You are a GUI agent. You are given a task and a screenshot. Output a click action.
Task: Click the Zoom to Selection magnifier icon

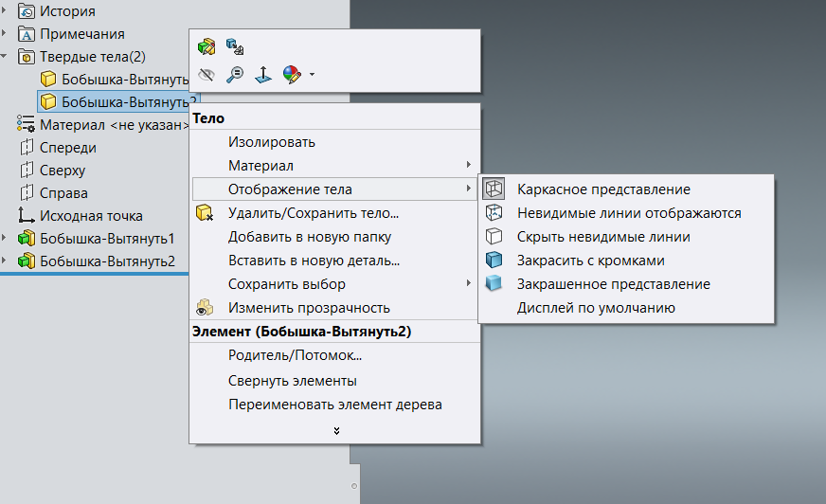click(x=235, y=73)
